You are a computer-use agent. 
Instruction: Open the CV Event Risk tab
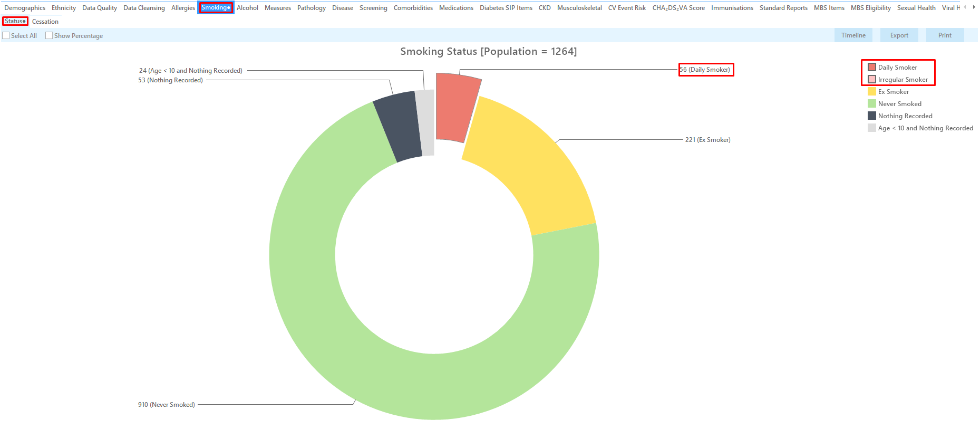[x=627, y=8]
